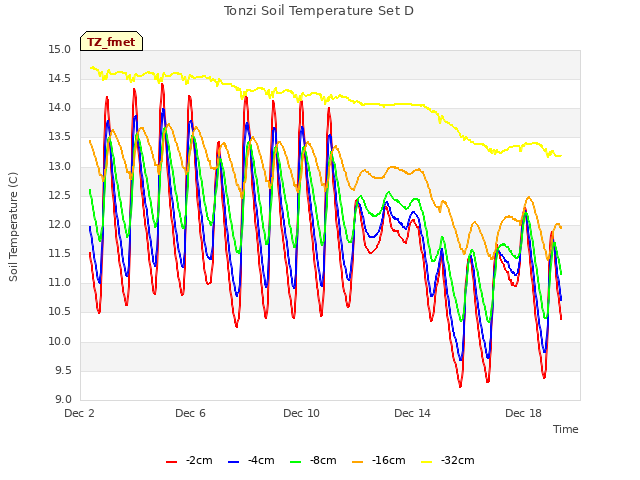
Task: Click the Time axis label
Action: 566,429
